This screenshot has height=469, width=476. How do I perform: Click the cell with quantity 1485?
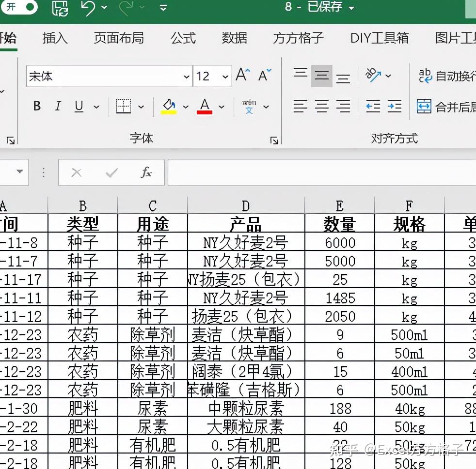point(340,297)
